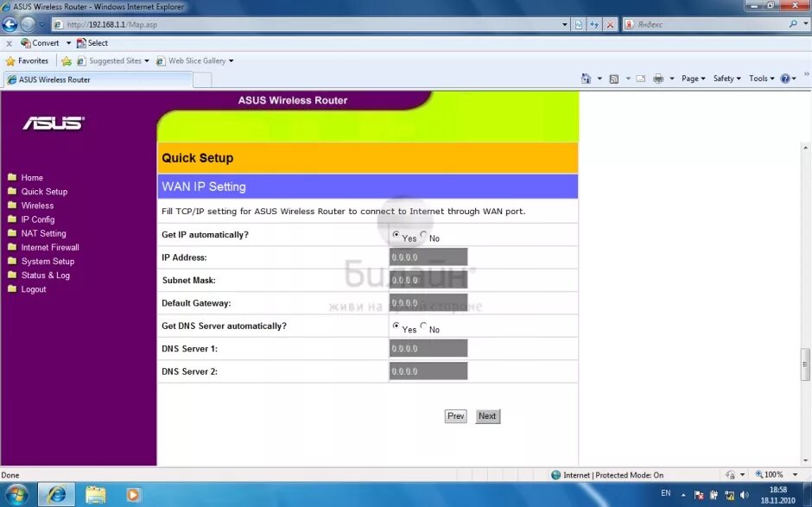Open the Tools menu
The image size is (812, 507).
pyautogui.click(x=761, y=79)
